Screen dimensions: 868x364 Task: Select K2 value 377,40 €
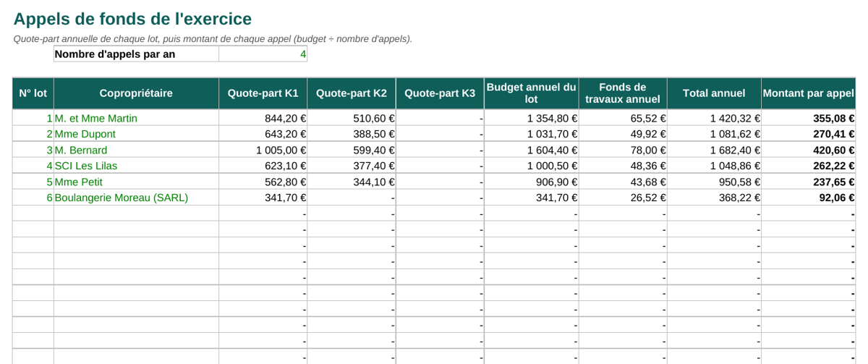pos(352,166)
